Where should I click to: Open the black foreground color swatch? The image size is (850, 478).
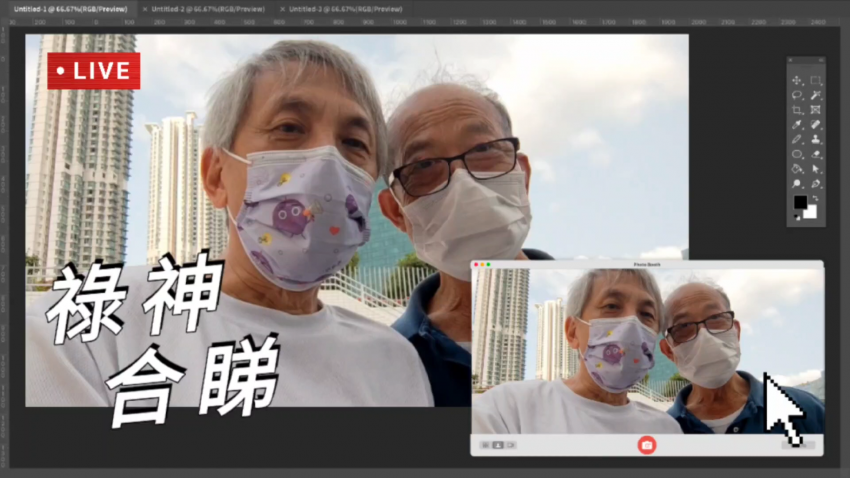click(x=800, y=203)
